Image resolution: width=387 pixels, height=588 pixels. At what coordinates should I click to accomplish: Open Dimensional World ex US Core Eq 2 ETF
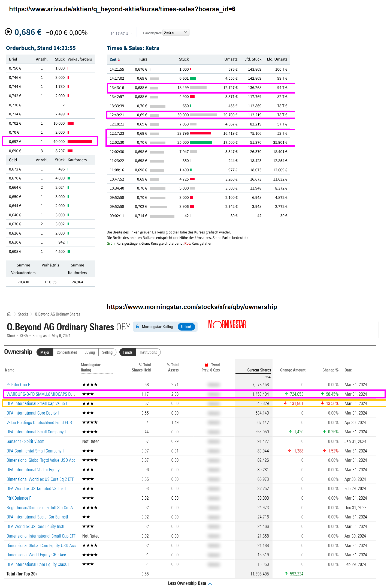[40, 479]
